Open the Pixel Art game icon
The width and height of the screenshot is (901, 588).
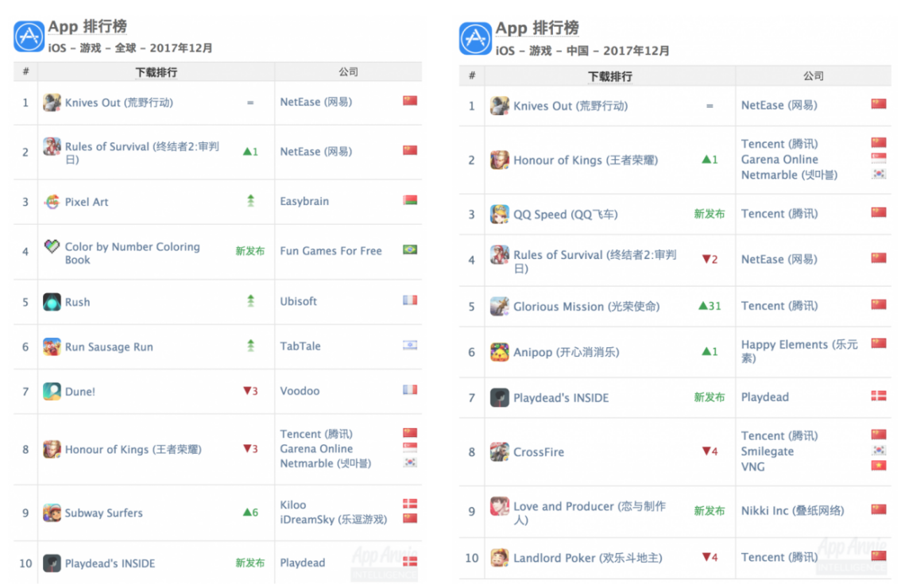click(x=52, y=201)
